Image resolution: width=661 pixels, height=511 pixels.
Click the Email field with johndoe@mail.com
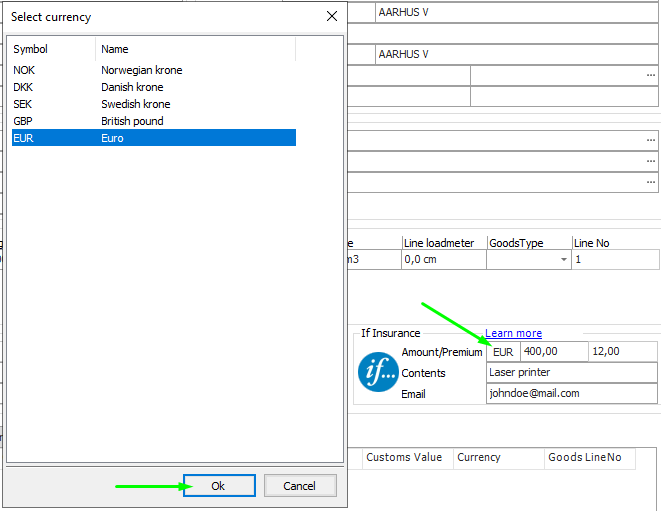coord(571,394)
